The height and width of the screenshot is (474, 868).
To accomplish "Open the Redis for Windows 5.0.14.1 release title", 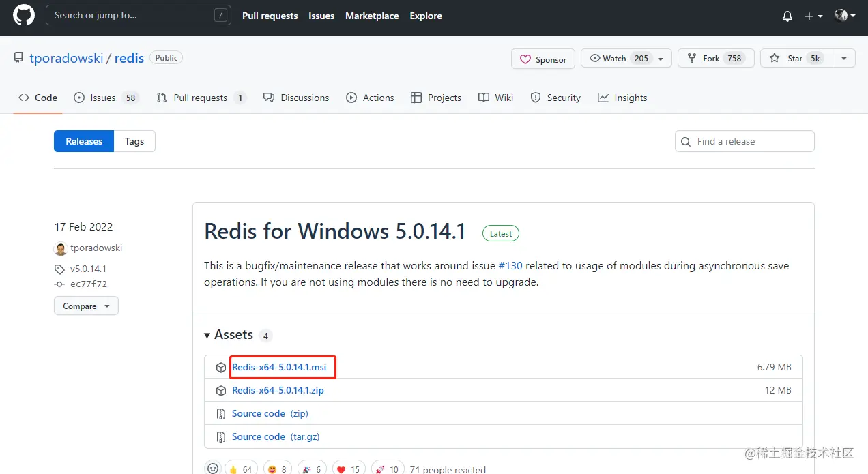I will click(x=335, y=231).
